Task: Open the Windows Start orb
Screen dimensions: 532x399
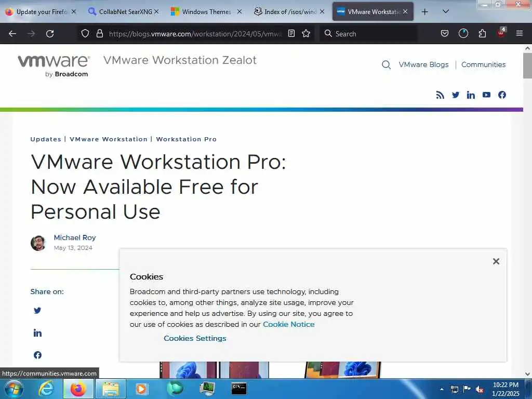Action: click(x=14, y=389)
